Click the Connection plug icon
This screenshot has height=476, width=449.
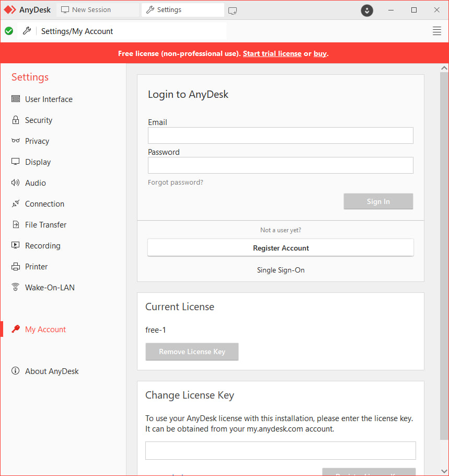tap(16, 203)
